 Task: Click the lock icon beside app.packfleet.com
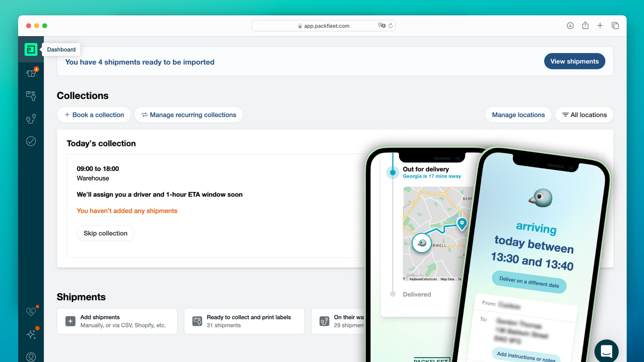[x=300, y=26]
